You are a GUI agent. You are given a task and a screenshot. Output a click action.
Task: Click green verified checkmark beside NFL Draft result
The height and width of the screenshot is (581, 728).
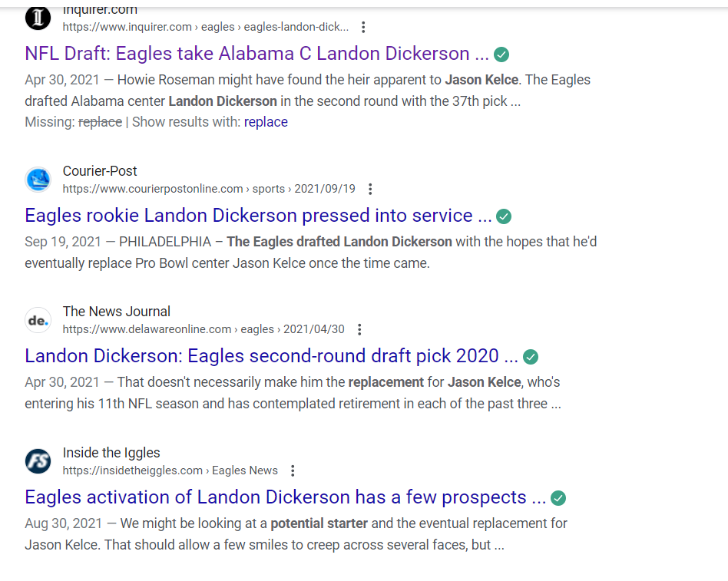point(501,54)
